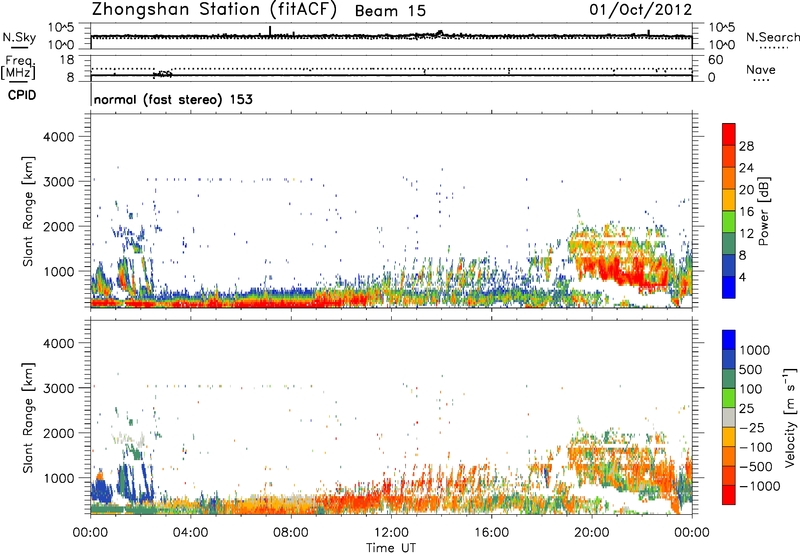Screen dimensions: 800x554
Task: Click the '-500' tick on Velocity colorbar
Action: point(756,467)
